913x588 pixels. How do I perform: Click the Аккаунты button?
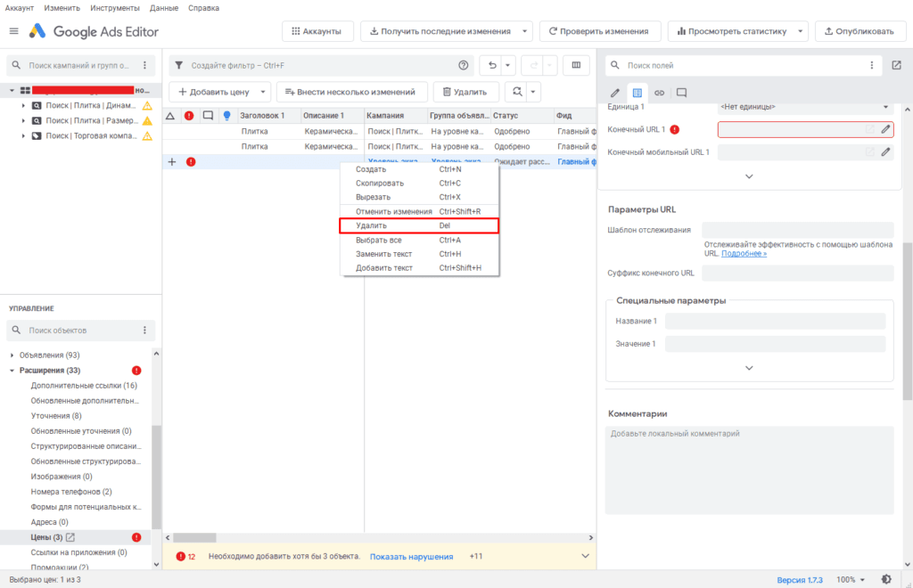tap(317, 31)
